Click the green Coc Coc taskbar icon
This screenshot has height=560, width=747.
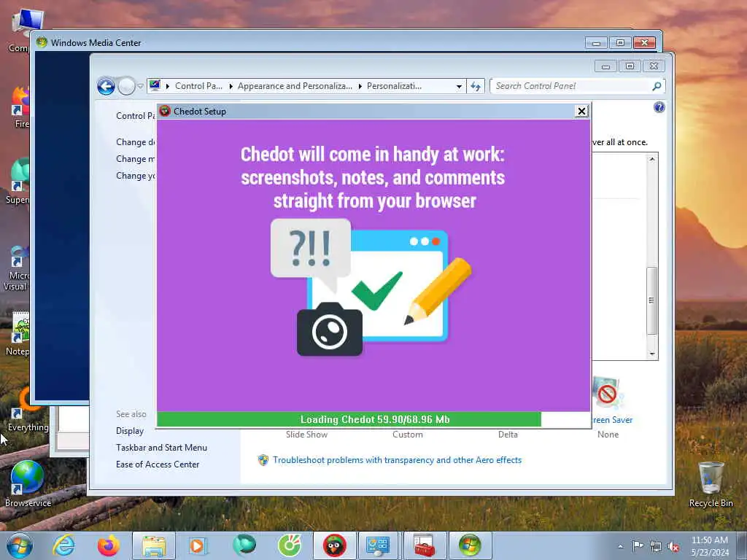pyautogui.click(x=289, y=545)
